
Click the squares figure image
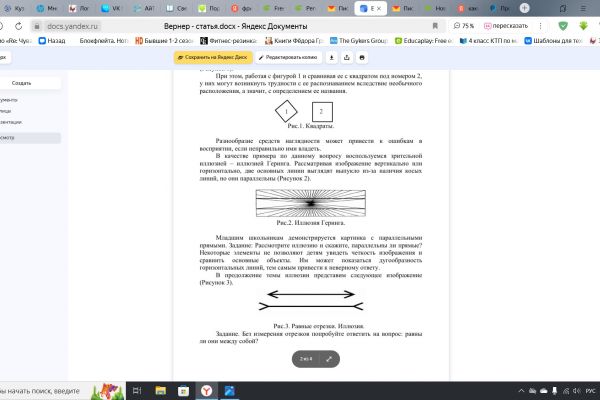coord(304,111)
